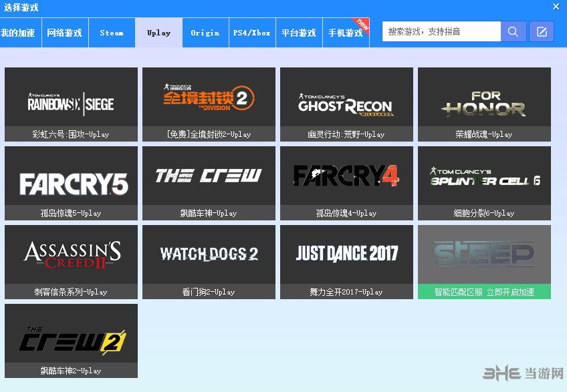Select The Crew 2 game thumbnail
This screenshot has height=392, width=567.
(x=72, y=333)
